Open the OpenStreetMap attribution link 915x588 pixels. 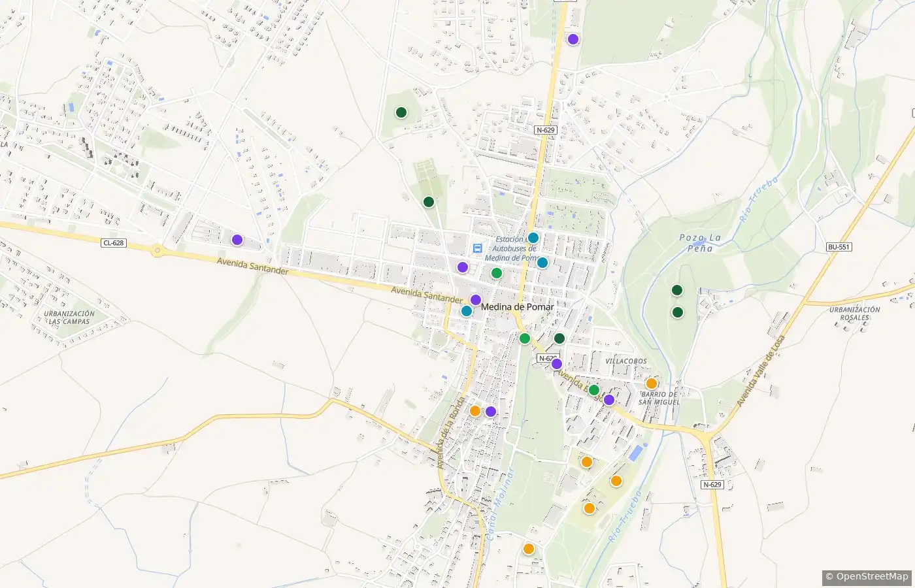[x=867, y=576]
